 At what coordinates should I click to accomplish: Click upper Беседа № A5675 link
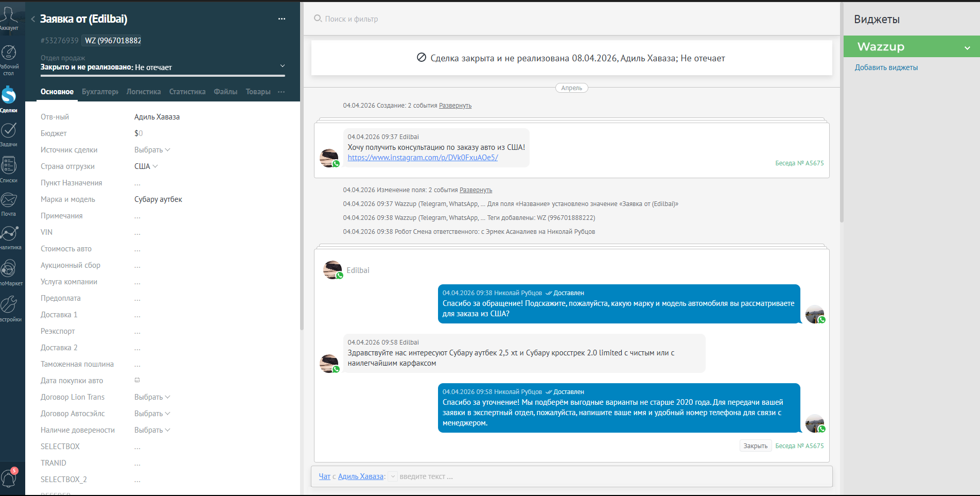pyautogui.click(x=799, y=163)
